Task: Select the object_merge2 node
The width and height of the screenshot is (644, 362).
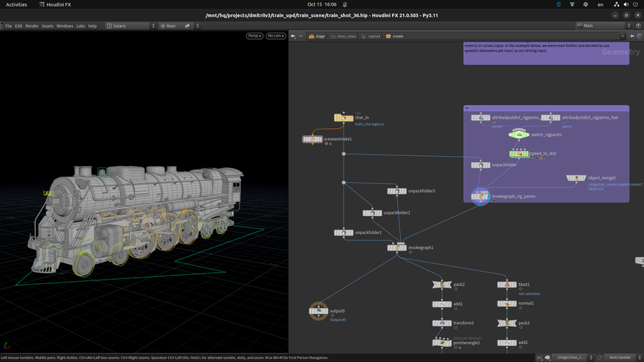Action: [x=576, y=178]
